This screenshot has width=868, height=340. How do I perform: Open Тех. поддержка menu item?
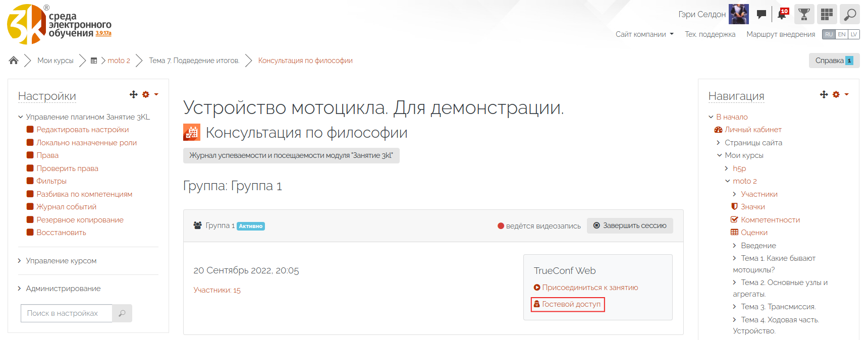tap(710, 34)
